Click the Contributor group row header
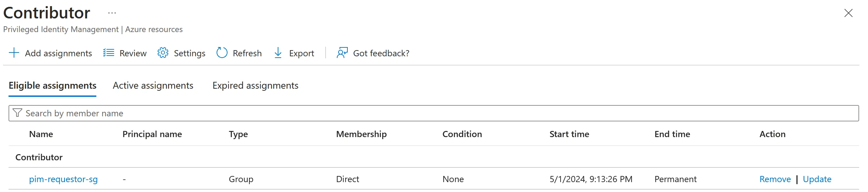868x192 pixels. (x=39, y=157)
